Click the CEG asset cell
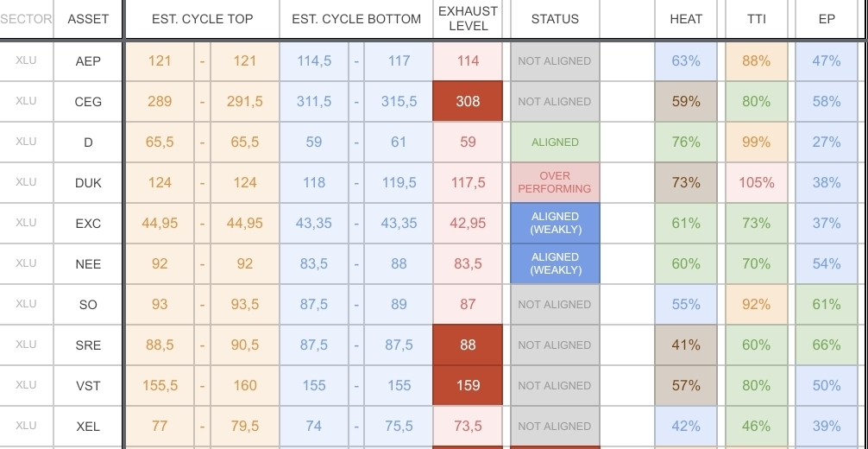Screen dimensions: 868x449 [88, 102]
